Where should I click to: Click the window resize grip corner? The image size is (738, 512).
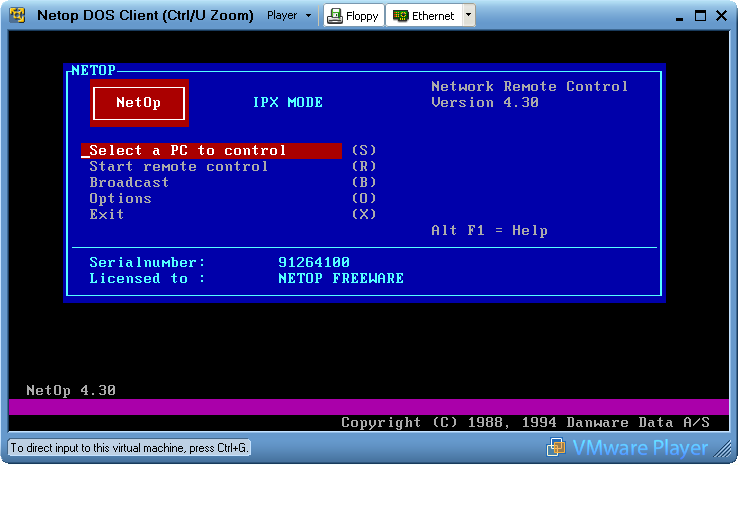[723, 449]
